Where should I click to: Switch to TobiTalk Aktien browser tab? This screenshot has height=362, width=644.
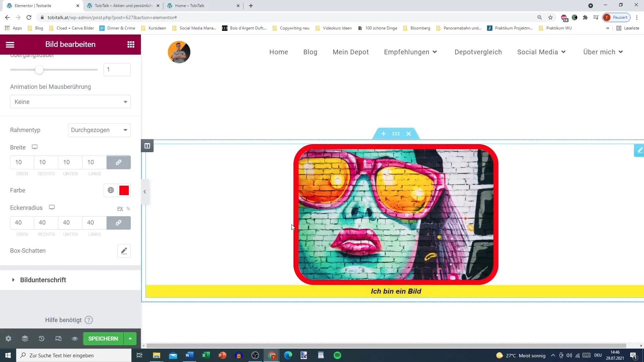123,6
